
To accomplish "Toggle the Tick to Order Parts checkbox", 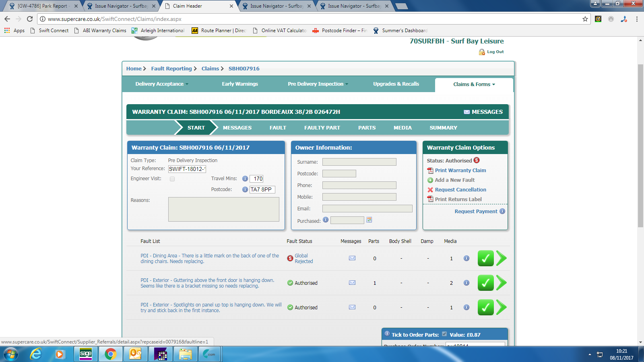I will tap(444, 334).
